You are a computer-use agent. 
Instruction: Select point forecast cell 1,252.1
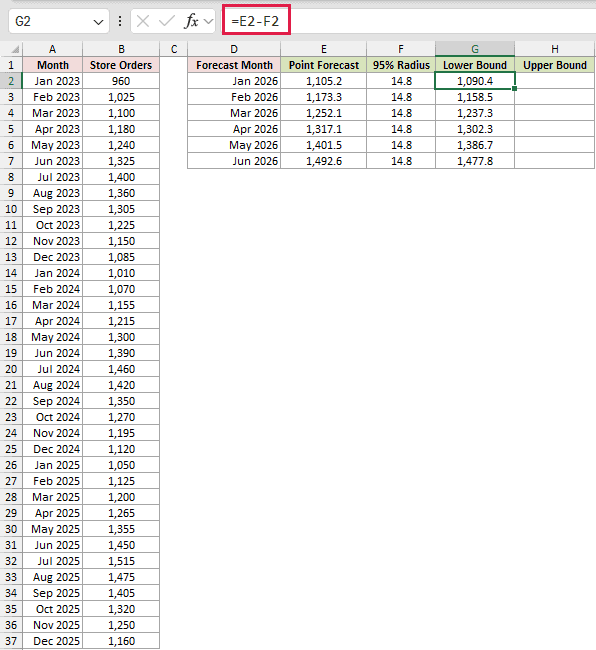click(x=324, y=113)
